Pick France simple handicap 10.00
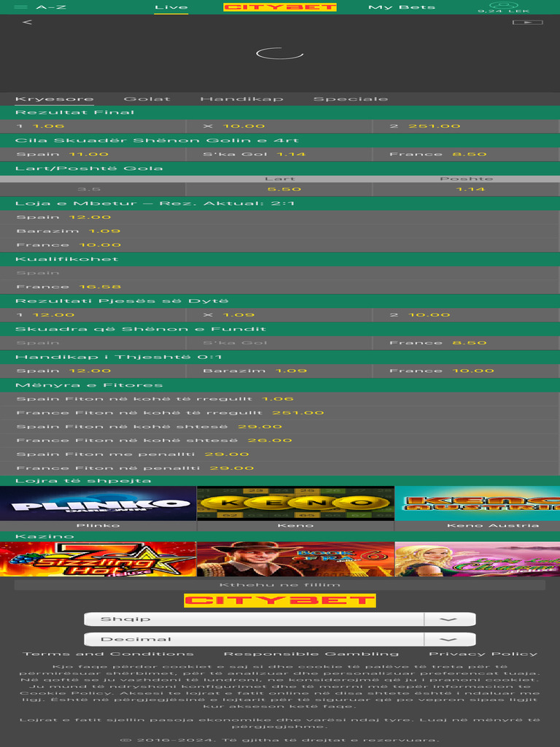This screenshot has width=560, height=747. [x=466, y=371]
